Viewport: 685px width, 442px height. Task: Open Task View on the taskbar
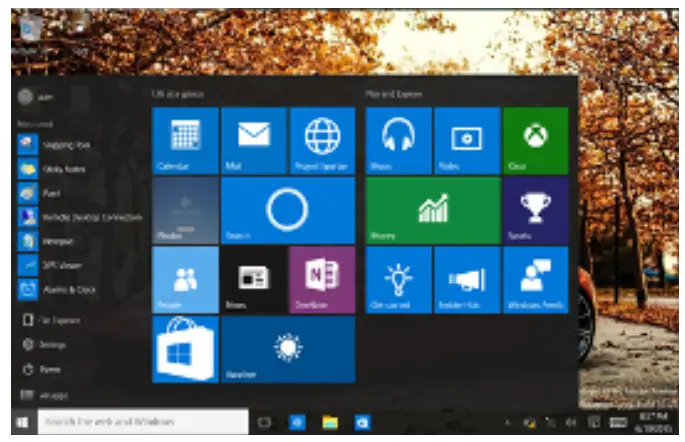(x=264, y=422)
